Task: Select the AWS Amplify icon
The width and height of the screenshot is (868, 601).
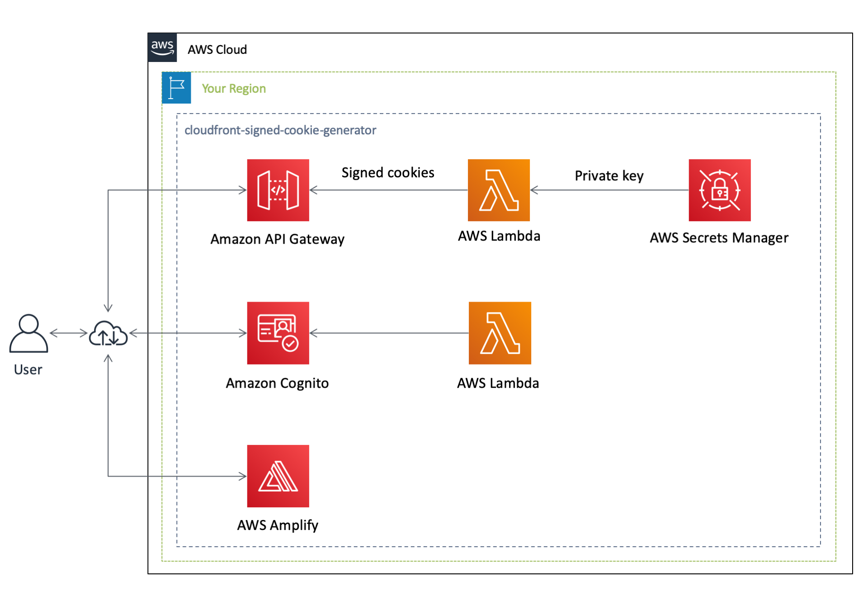Action: click(278, 476)
